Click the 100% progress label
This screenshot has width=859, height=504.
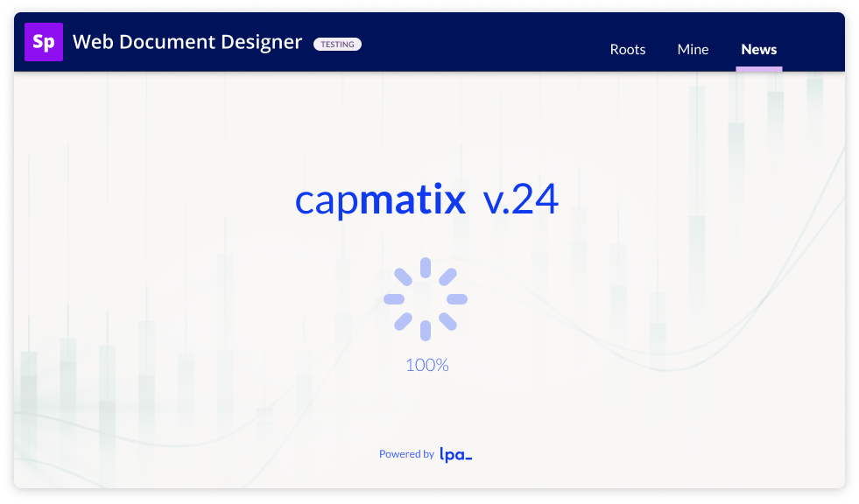[x=427, y=365]
